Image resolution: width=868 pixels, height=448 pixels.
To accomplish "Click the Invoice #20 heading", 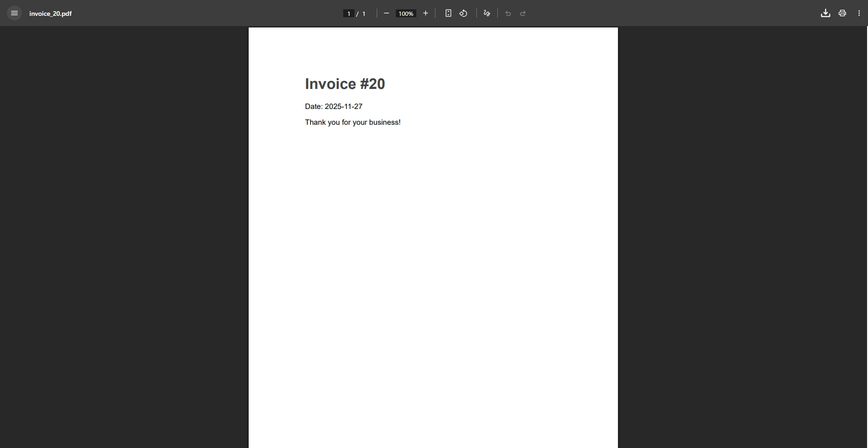I will click(x=345, y=84).
